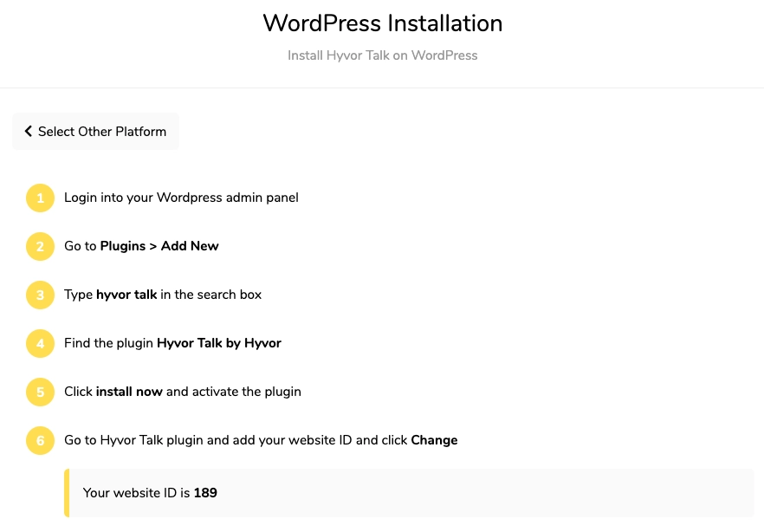Click the Go to Hyvor Talk plugin instruction

point(261,440)
